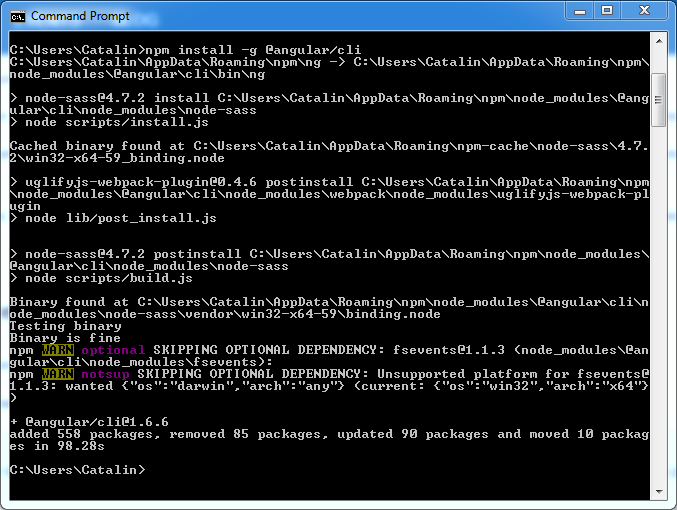Click the scrollbar down arrow

click(x=659, y=491)
